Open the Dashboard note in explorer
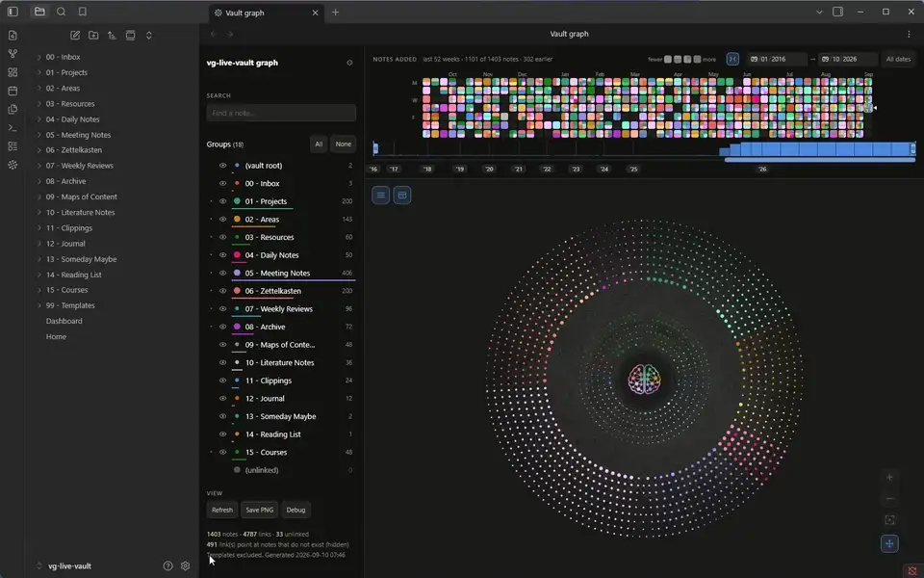 coord(64,322)
